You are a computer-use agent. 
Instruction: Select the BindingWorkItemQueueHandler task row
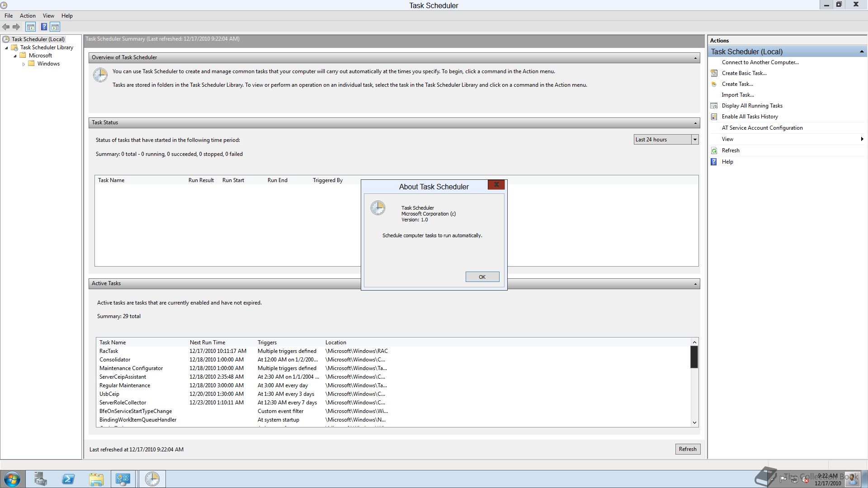(393, 420)
